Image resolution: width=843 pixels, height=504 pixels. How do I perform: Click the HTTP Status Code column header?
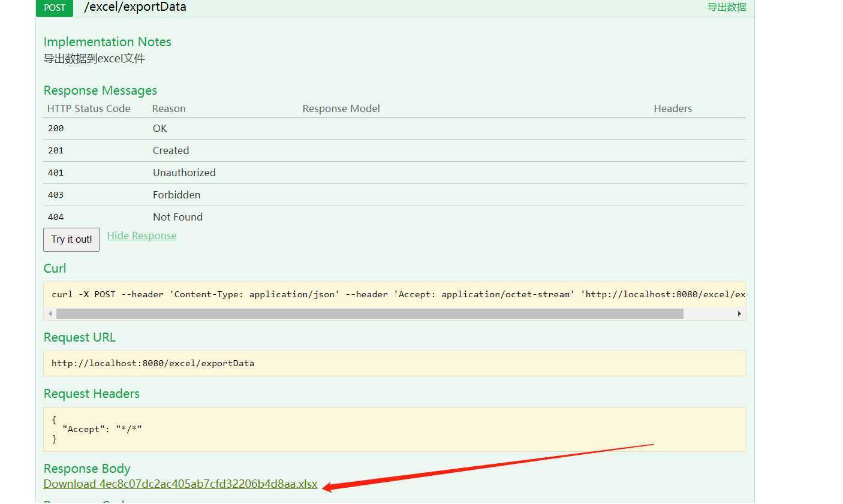click(x=89, y=108)
